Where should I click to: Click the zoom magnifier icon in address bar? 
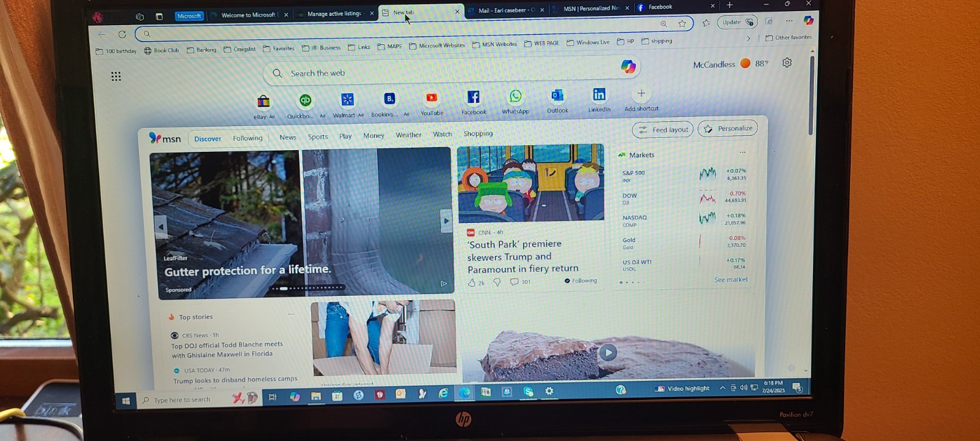[x=663, y=24]
